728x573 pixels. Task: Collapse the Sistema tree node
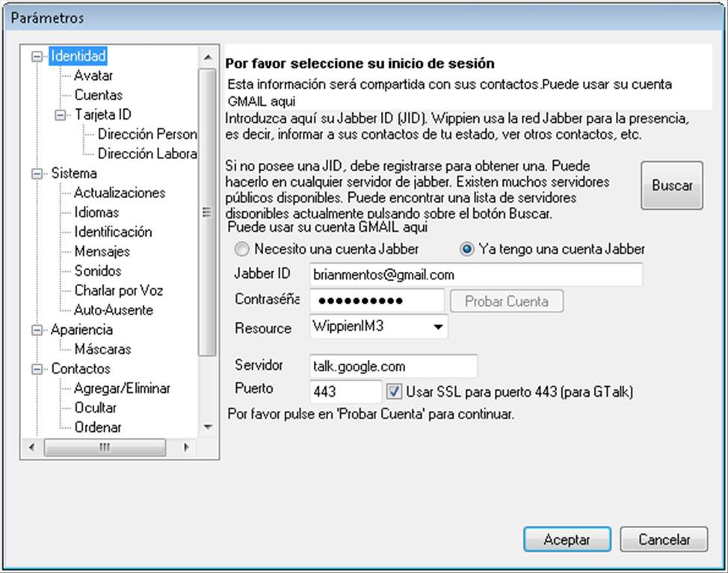point(37,174)
